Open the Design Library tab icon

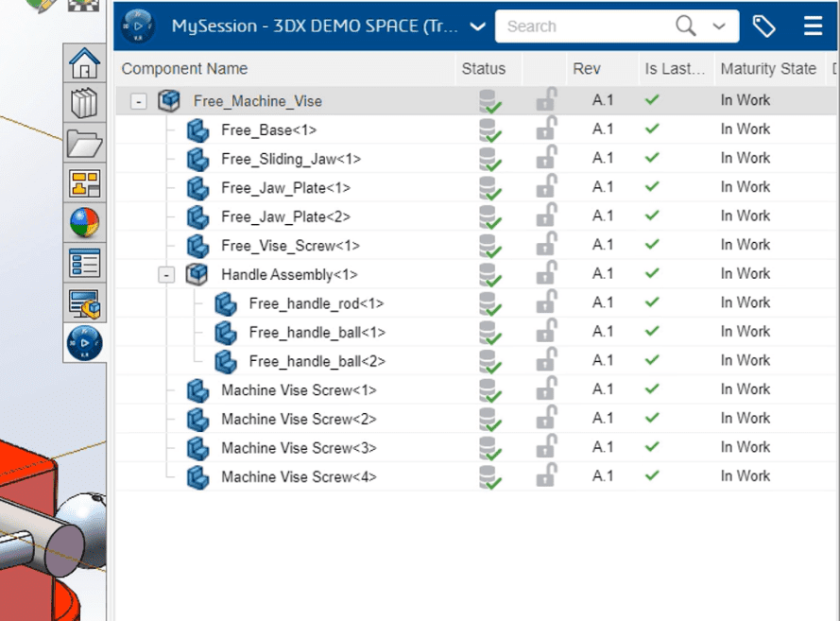[x=85, y=103]
